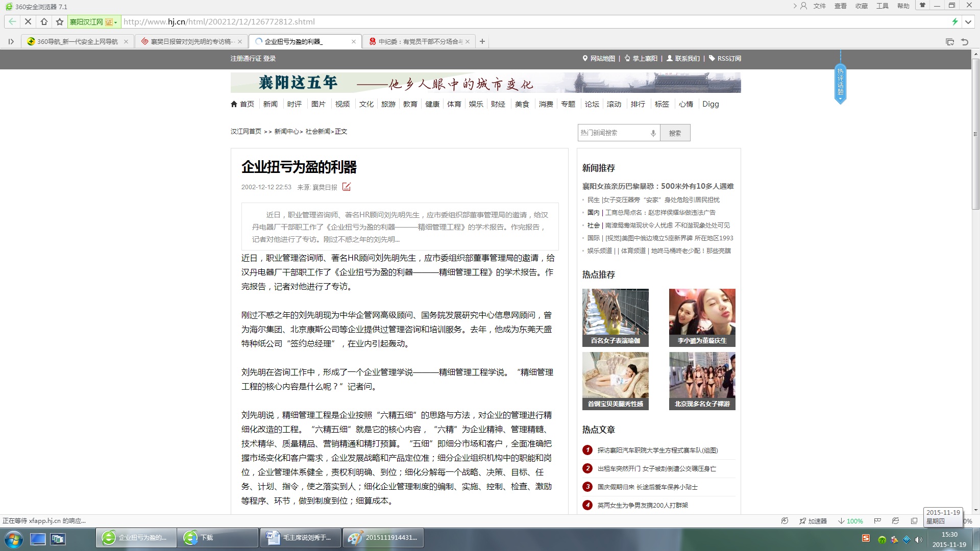The width and height of the screenshot is (980, 551).
Task: Bookmark page with star icon
Action: tap(60, 21)
